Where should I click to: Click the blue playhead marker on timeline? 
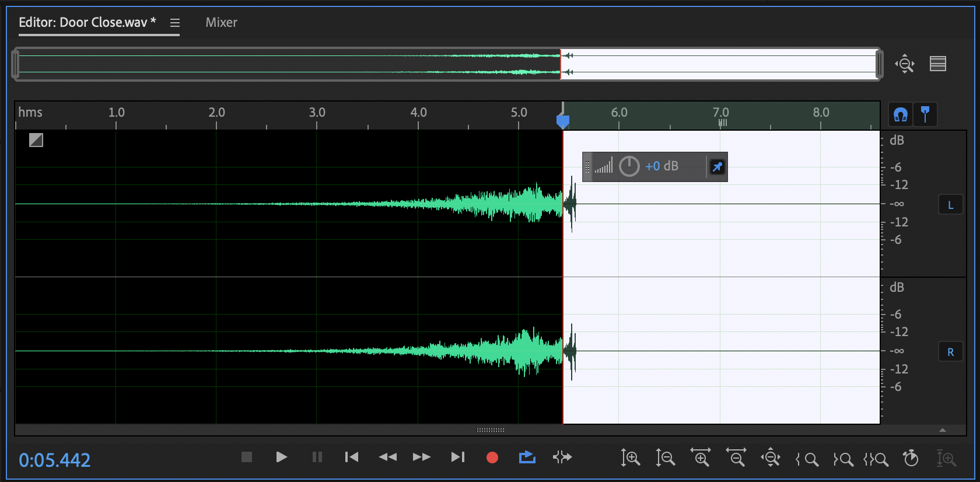click(x=562, y=121)
